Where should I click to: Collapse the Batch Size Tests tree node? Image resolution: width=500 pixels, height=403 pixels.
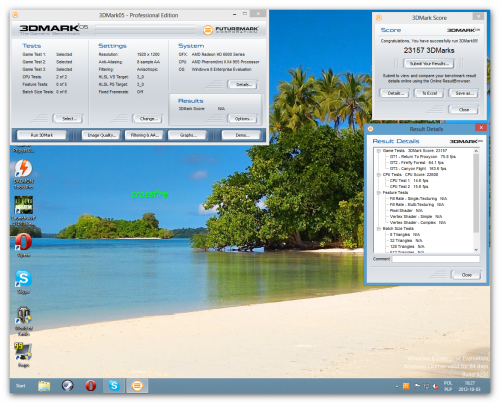coord(379,229)
